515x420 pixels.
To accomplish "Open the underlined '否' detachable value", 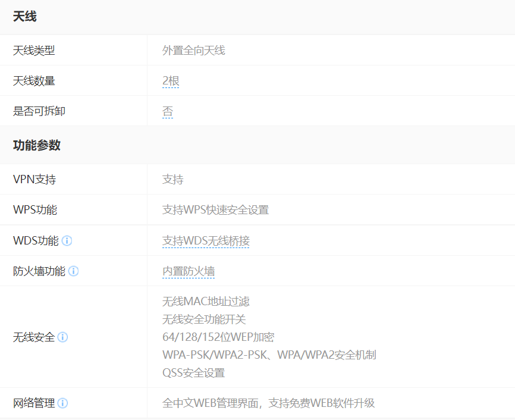I will coord(168,111).
